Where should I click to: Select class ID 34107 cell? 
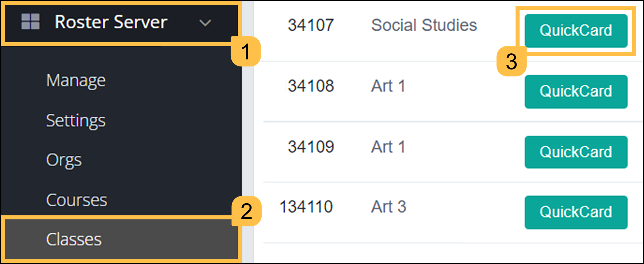click(311, 25)
